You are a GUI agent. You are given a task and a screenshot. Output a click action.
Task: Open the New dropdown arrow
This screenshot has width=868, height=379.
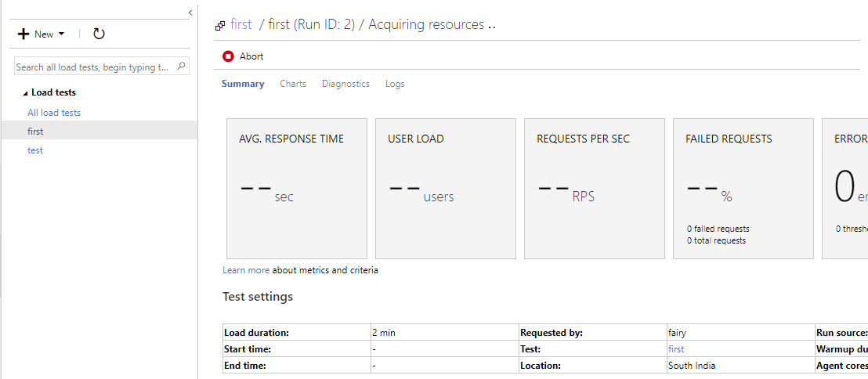pyautogui.click(x=61, y=34)
